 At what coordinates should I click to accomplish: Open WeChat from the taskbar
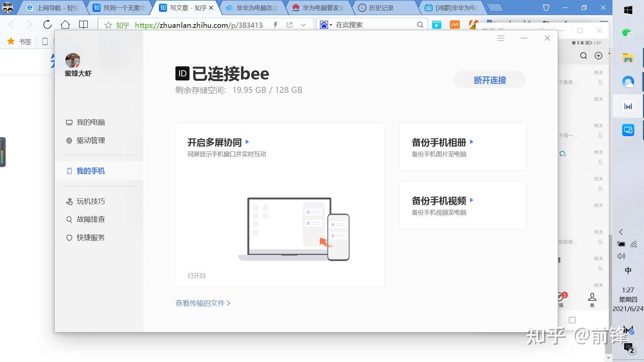[628, 32]
